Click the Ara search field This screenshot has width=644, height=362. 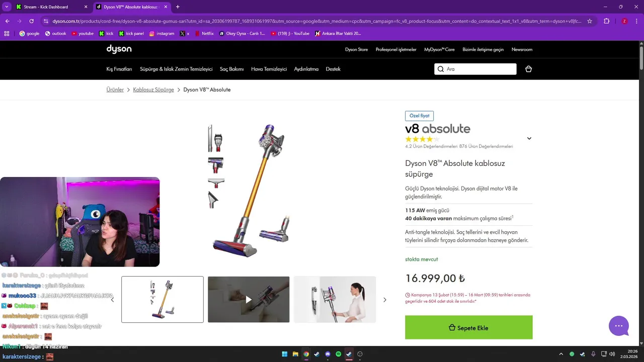point(475,69)
